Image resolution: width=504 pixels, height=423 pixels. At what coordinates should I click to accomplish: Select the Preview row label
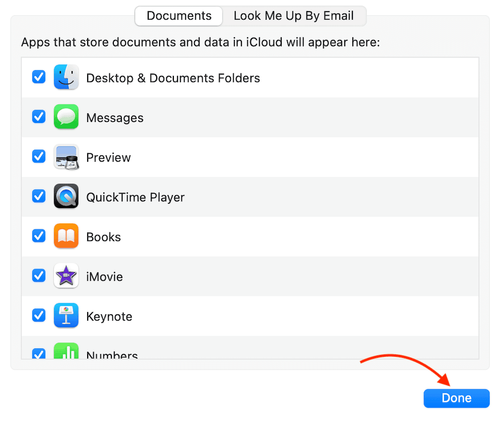(108, 157)
